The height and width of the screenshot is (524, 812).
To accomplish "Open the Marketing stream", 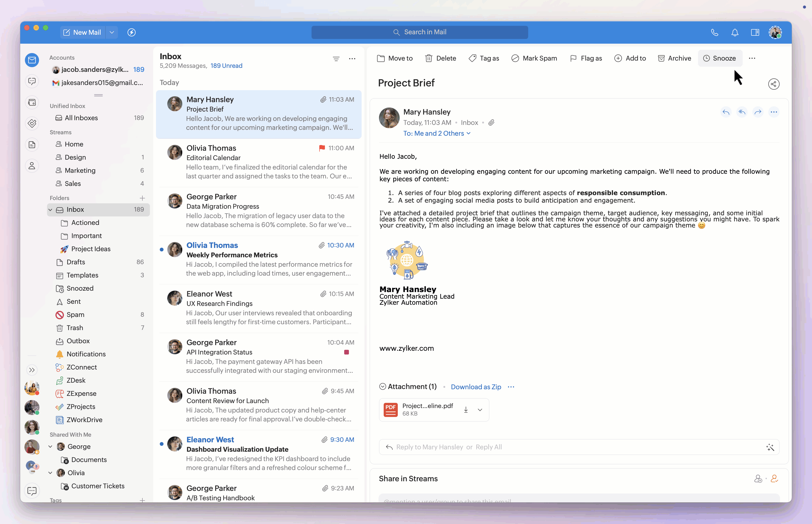I will coord(80,170).
